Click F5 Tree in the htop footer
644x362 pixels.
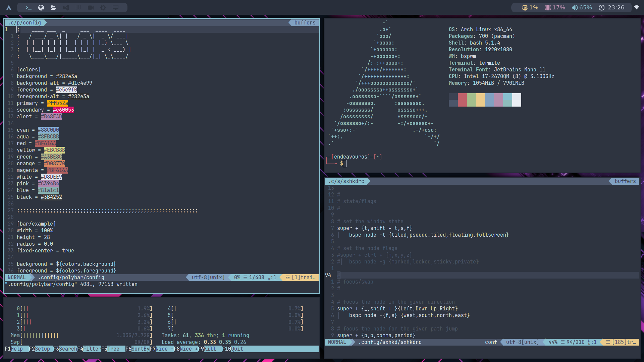[113, 349]
